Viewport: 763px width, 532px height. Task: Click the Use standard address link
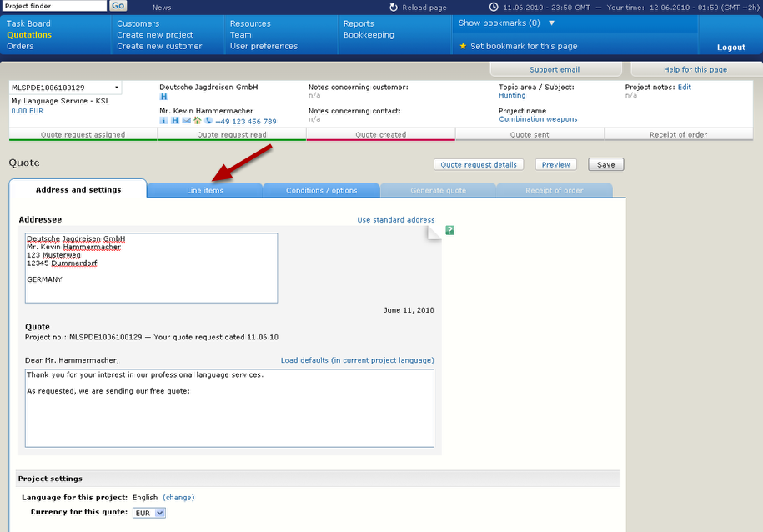[394, 219]
